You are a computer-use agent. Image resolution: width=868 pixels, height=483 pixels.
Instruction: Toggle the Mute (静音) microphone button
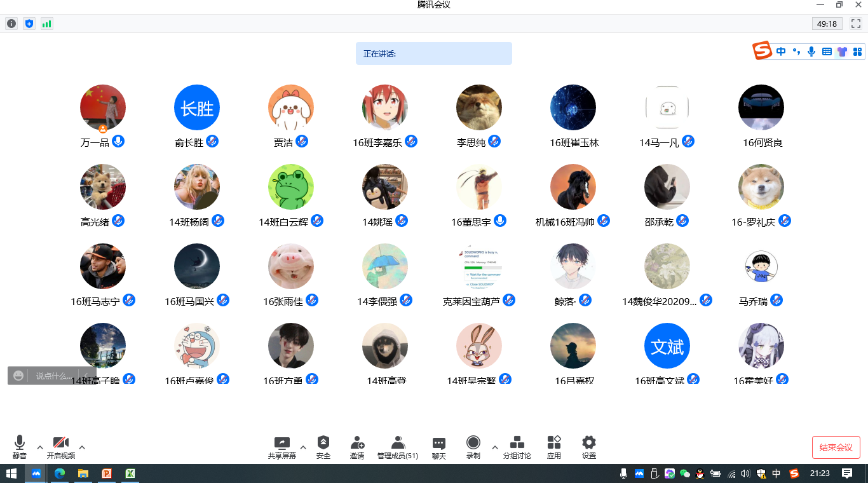click(20, 447)
